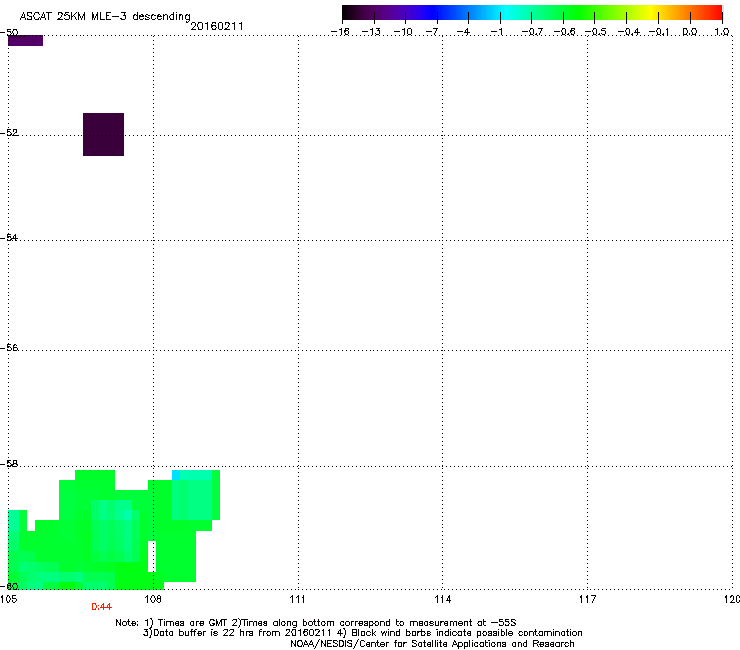Image resolution: width=740 pixels, height=650 pixels.
Task: Click the red "D:44" time label
Action: (101, 607)
